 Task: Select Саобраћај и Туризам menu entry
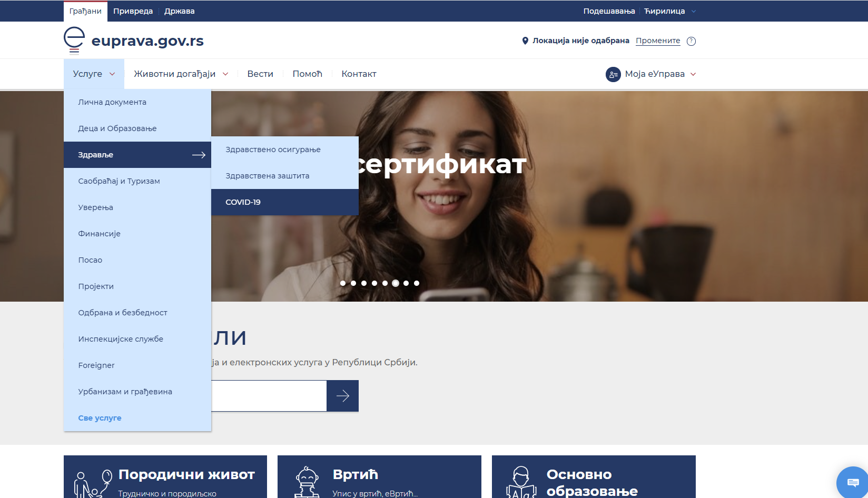(137, 181)
